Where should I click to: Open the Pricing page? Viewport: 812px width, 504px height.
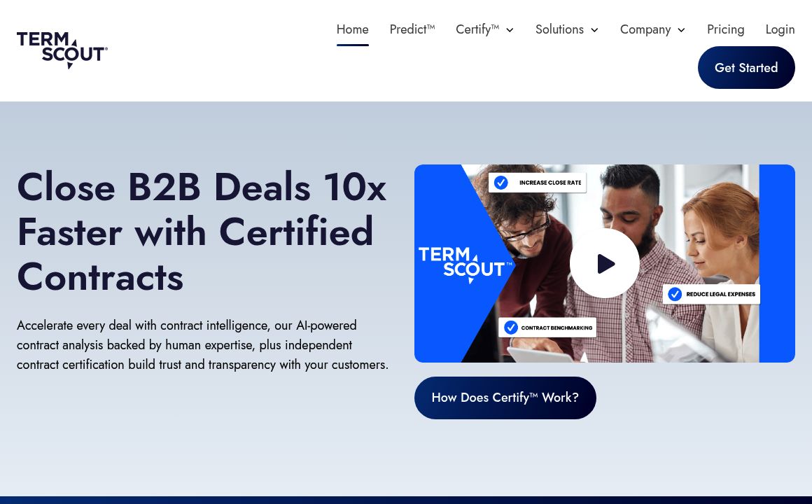pyautogui.click(x=725, y=29)
